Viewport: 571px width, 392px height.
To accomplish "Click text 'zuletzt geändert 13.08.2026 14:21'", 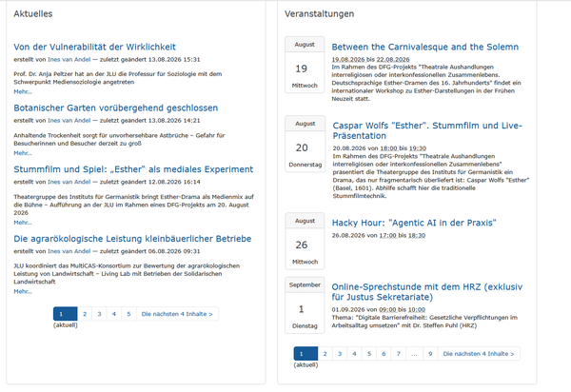I will pyautogui.click(x=150, y=121).
